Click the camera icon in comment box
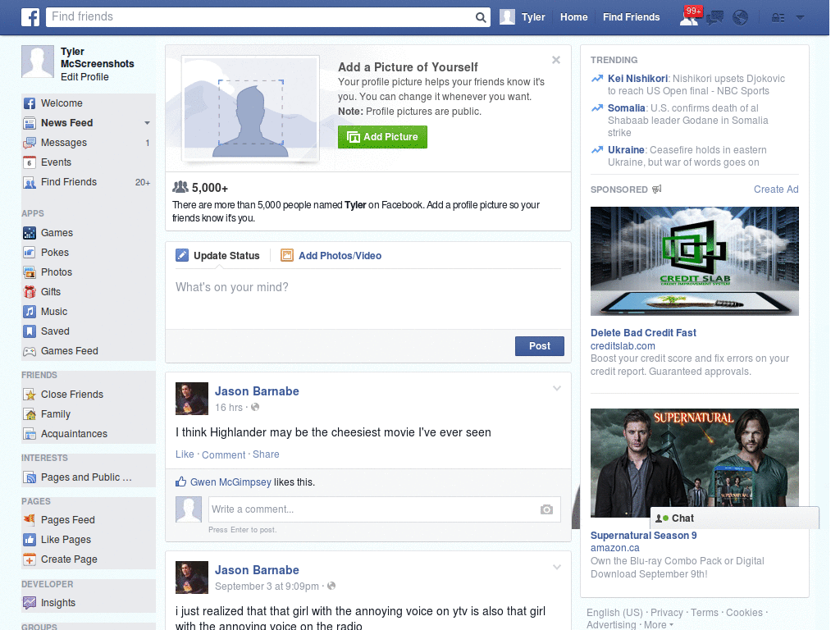This screenshot has width=840, height=630. point(546,509)
